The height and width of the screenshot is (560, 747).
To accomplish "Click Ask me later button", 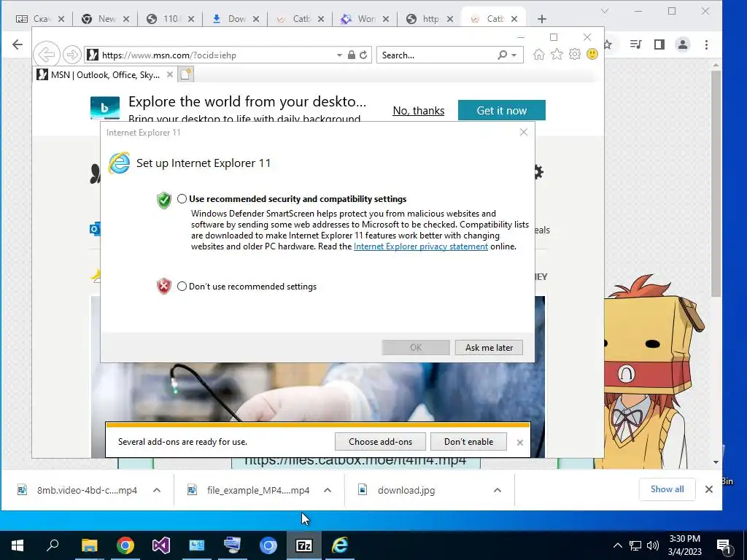I will pyautogui.click(x=489, y=348).
